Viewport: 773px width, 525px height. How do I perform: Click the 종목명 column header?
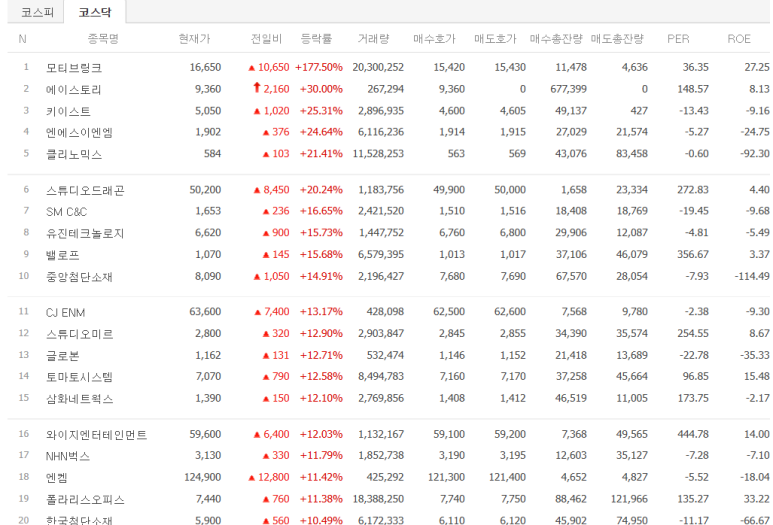(103, 38)
